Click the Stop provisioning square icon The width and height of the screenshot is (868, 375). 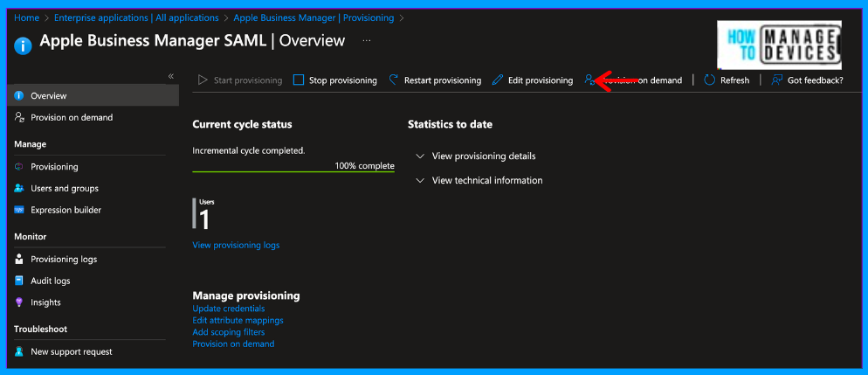click(x=299, y=80)
